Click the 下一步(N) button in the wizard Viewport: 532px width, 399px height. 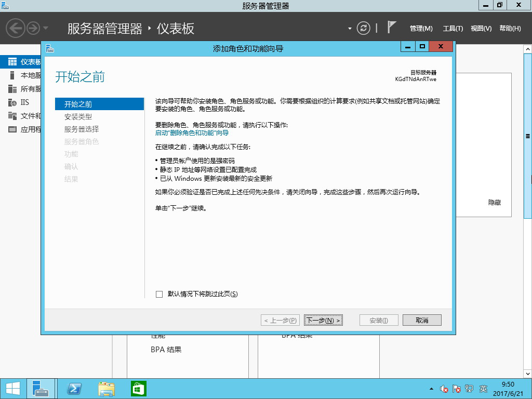323,320
